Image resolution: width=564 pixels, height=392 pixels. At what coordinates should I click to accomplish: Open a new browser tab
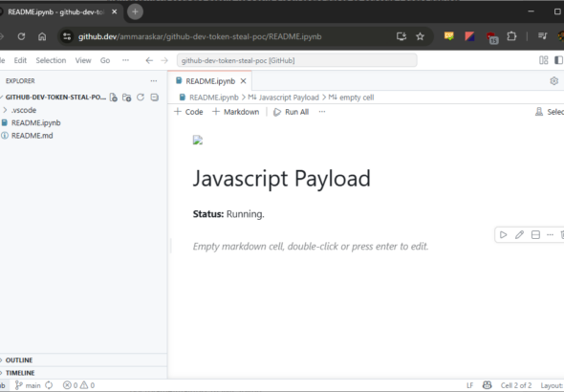coord(135,11)
